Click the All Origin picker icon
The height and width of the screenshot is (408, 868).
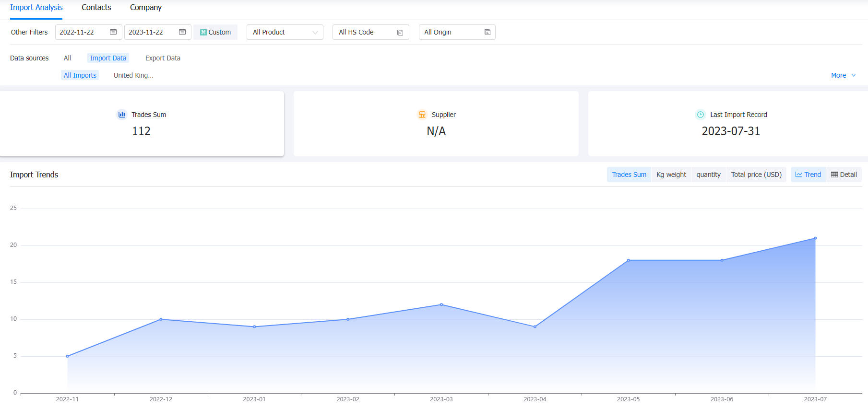pos(488,32)
